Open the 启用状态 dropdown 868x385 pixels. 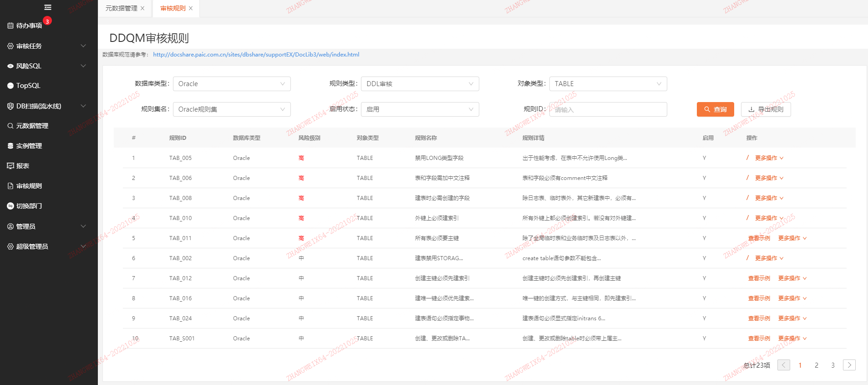(420, 109)
